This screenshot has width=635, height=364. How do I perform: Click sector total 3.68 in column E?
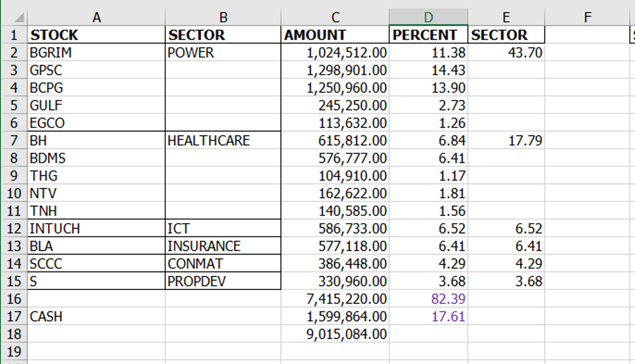tap(506, 282)
